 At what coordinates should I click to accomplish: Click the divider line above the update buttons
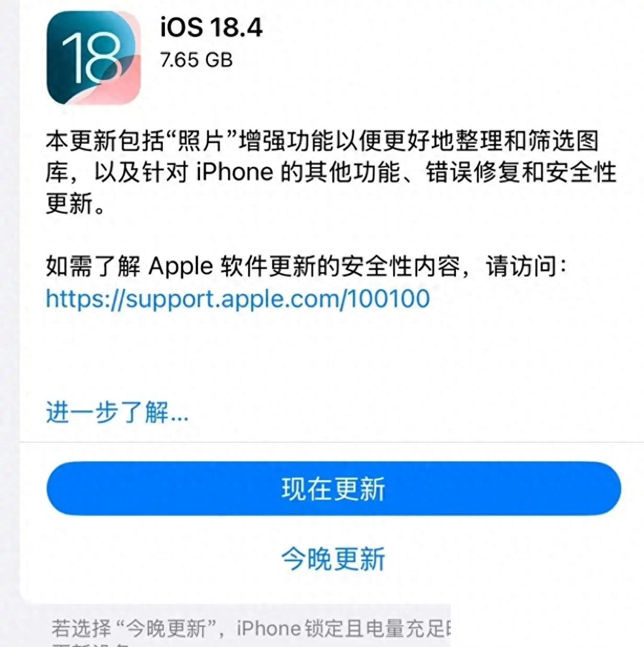(x=332, y=442)
